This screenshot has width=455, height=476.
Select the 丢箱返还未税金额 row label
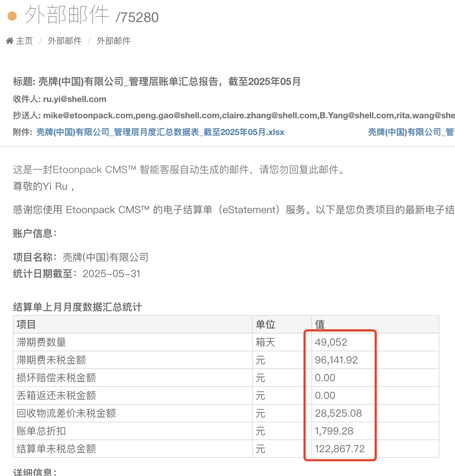[56, 396]
